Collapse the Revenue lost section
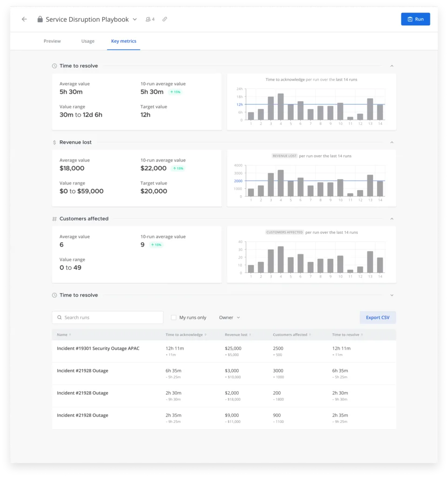This screenshot has width=448, height=477. [392, 142]
